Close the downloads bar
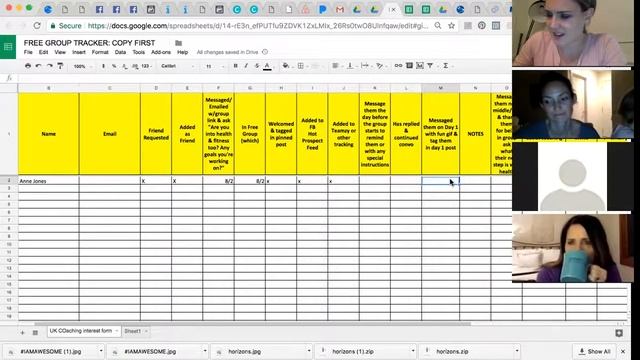Image resolution: width=640 pixels, height=360 pixels. coord(623,351)
